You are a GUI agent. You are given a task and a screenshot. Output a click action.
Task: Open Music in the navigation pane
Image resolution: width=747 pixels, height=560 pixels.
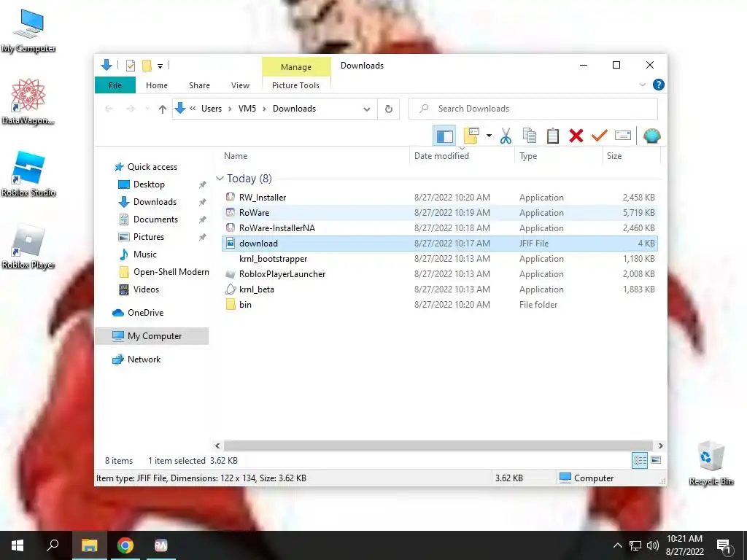145,254
